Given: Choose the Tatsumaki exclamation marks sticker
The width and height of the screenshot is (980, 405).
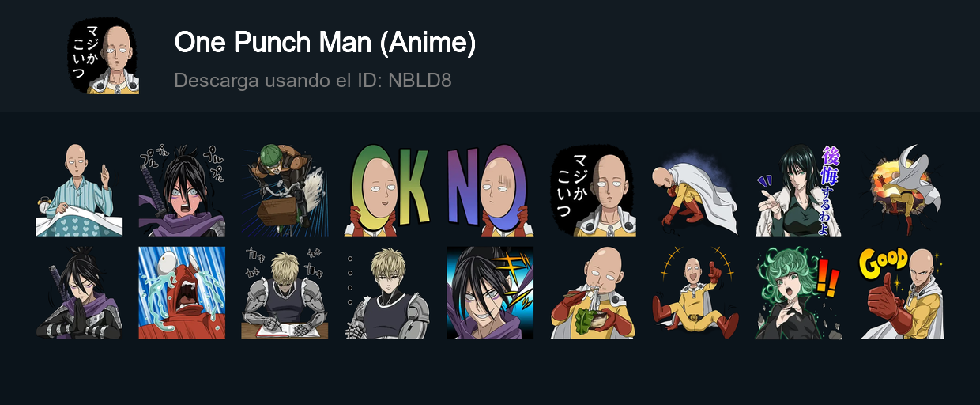Looking at the screenshot, I should click(798, 293).
